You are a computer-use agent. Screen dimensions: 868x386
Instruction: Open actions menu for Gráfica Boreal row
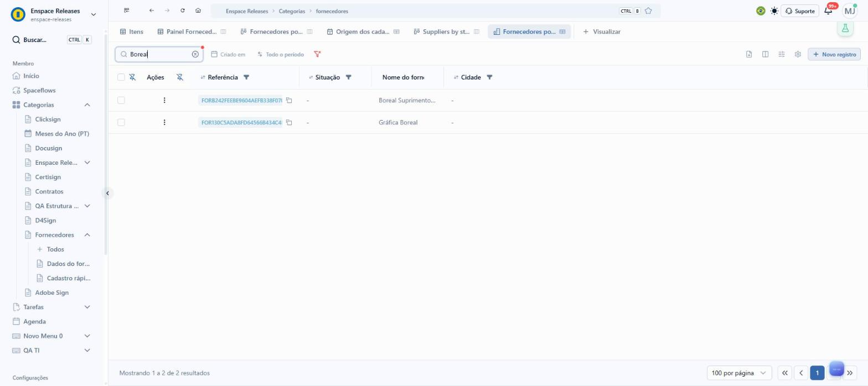pos(164,122)
